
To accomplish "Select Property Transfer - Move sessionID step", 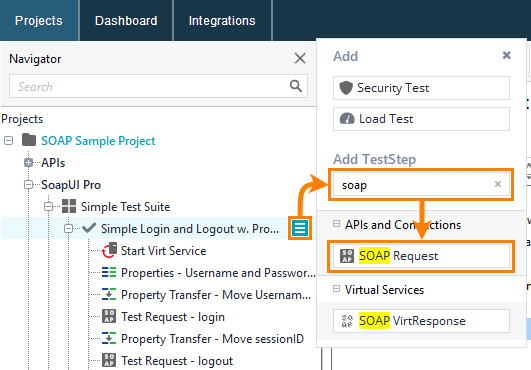I will coord(213,339).
